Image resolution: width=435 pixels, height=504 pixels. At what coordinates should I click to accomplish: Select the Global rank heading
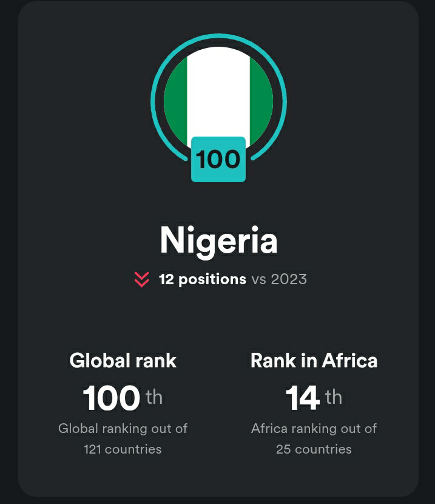123,361
